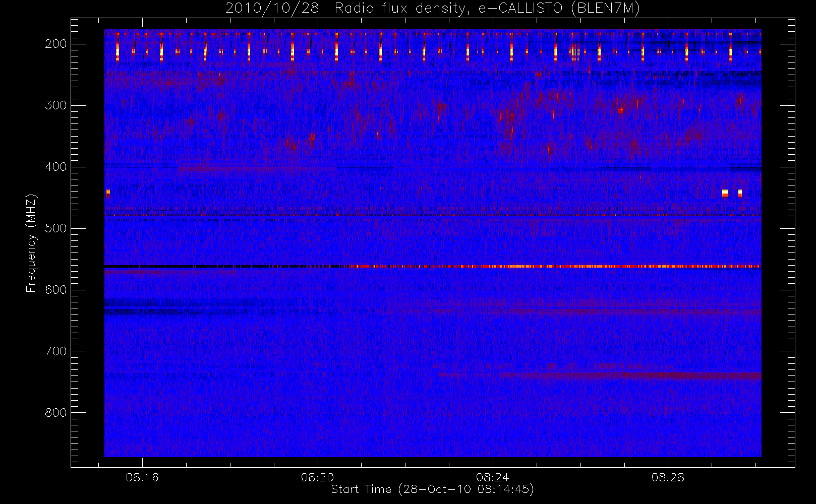This screenshot has width=816, height=504.
Task: Select the 300 frequency tick label
Action: click(56, 105)
